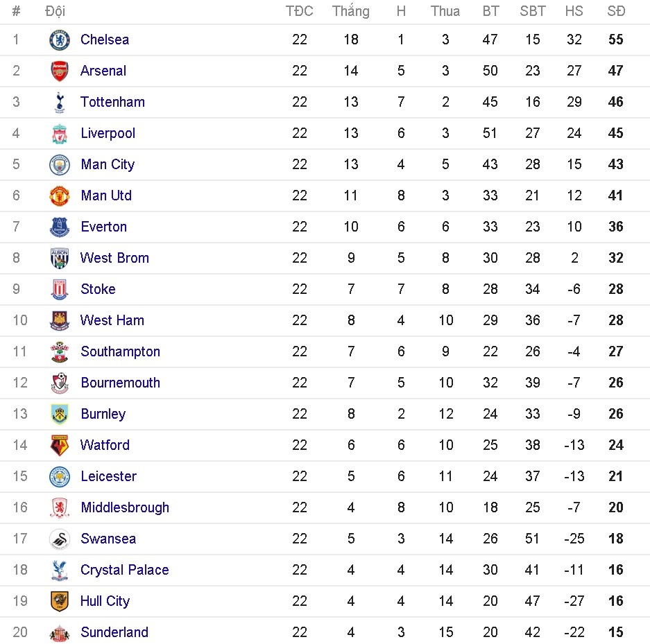Click the Liverpool crest icon
650x644 pixels.
[60, 133]
